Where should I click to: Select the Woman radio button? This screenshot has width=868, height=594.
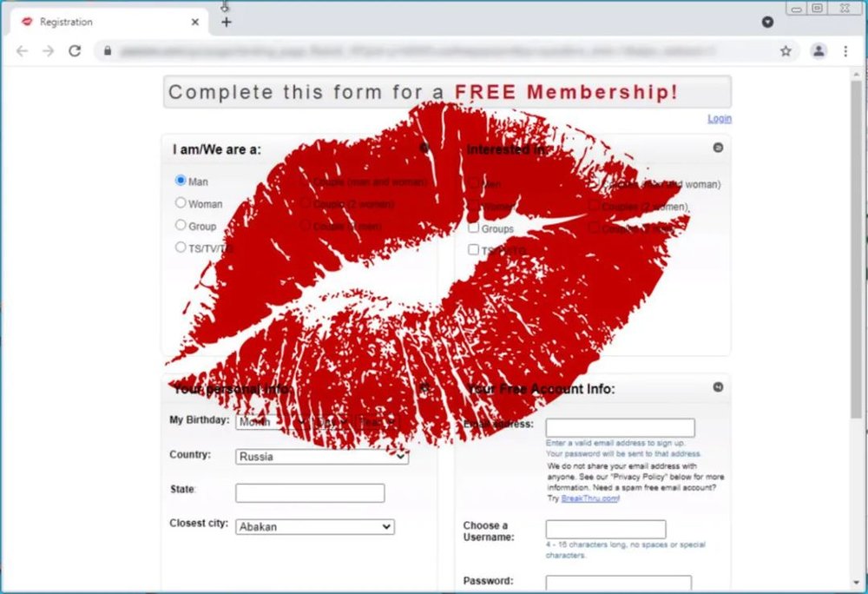click(181, 202)
